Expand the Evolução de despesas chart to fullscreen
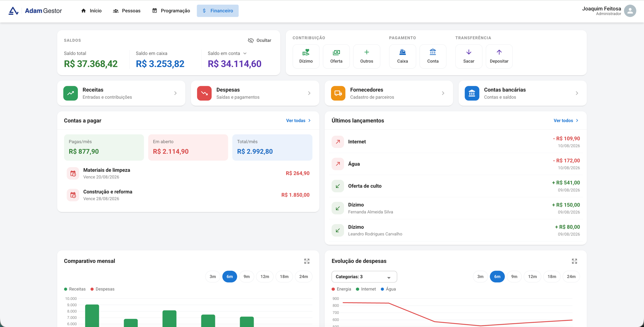 pos(574,261)
